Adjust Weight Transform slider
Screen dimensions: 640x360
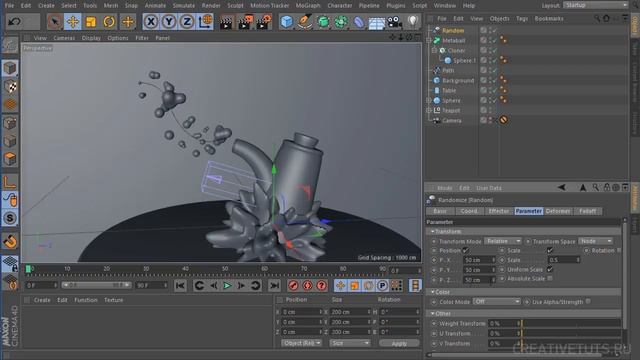[571, 323]
